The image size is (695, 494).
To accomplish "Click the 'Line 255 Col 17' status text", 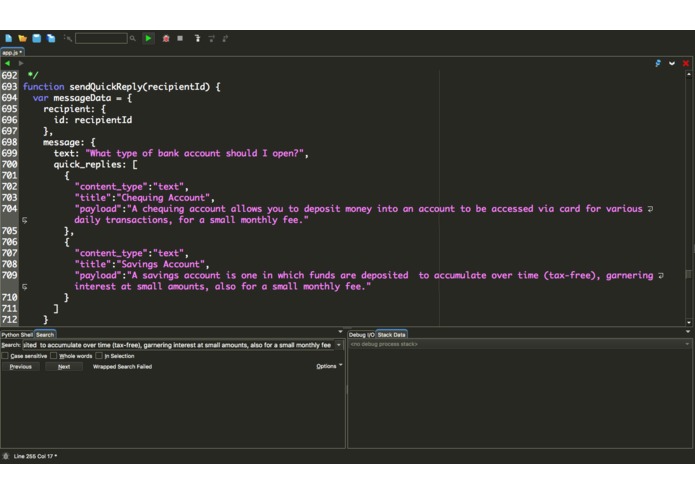I will click(34, 456).
